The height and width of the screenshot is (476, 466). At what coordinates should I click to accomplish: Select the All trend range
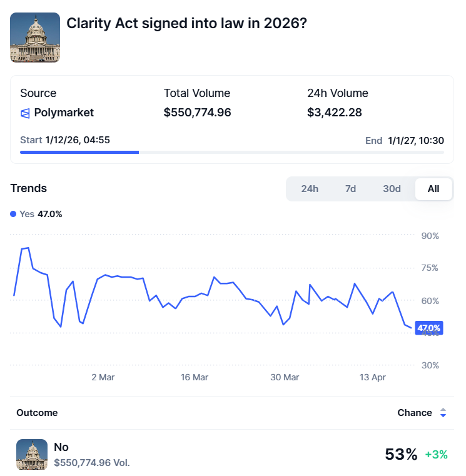[433, 189]
